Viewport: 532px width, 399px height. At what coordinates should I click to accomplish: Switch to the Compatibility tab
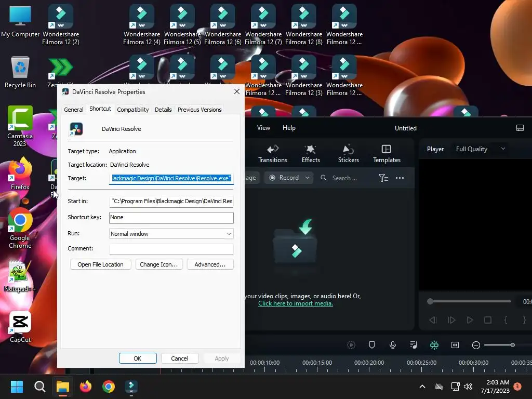pyautogui.click(x=132, y=110)
